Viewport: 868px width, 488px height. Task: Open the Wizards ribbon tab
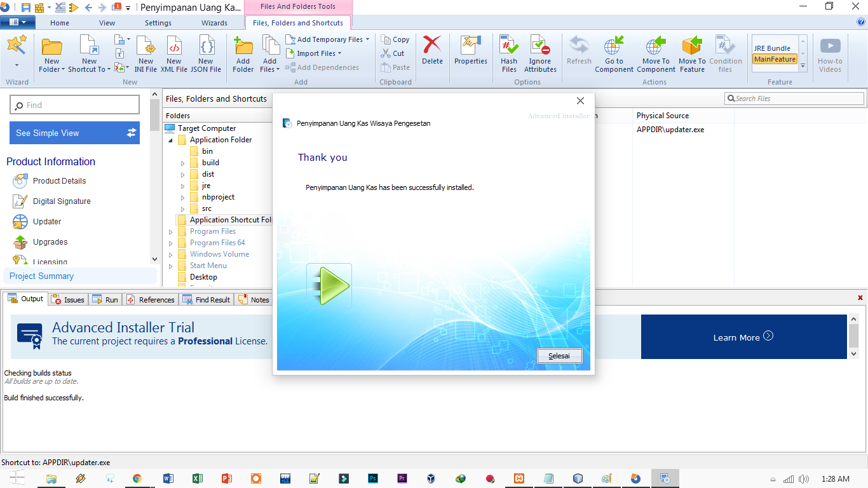214,23
